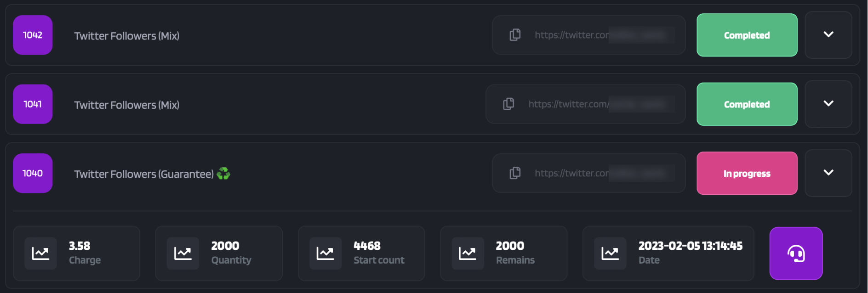Open support headset button
Image resolution: width=868 pixels, height=293 pixels.
(796, 254)
